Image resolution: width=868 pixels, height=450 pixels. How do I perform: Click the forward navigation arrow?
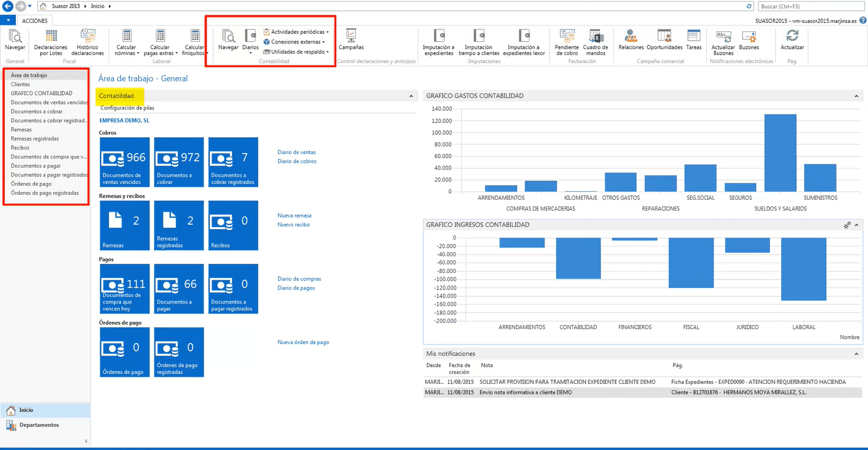tap(21, 6)
